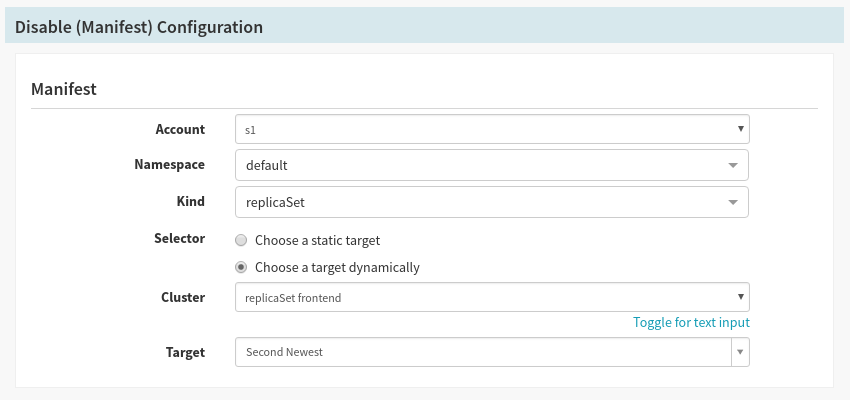
Task: Open the Account select showing s1
Action: (x=480, y=129)
